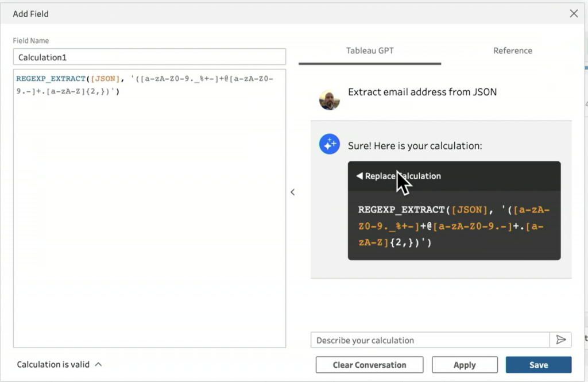Click the Clear Conversation button

(369, 365)
